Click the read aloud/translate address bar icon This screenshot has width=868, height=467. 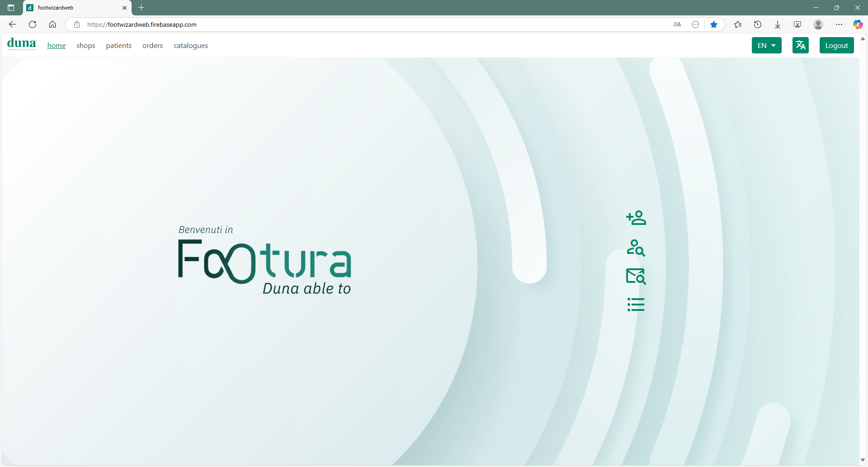(x=677, y=24)
